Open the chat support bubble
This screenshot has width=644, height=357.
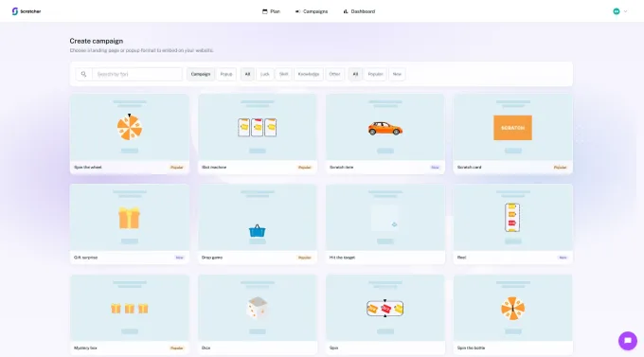[x=628, y=341]
